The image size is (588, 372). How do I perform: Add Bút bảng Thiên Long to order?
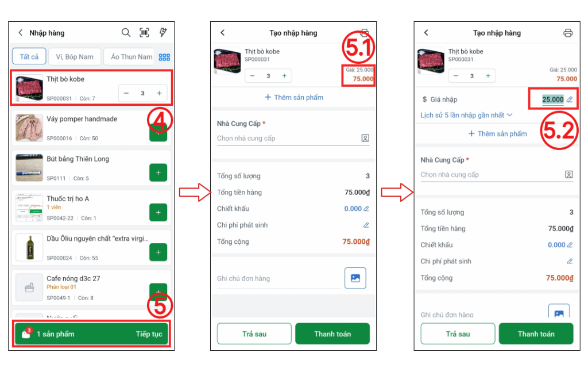tap(158, 172)
